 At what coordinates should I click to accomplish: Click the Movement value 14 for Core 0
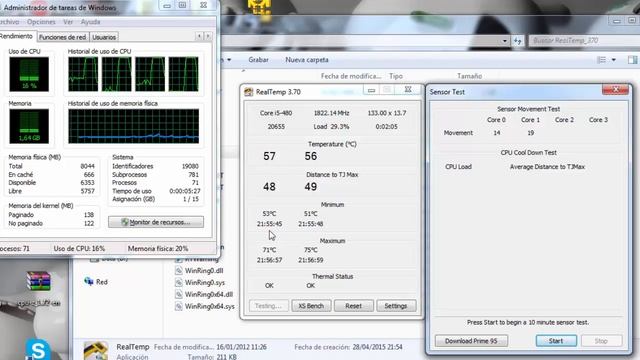(x=497, y=133)
